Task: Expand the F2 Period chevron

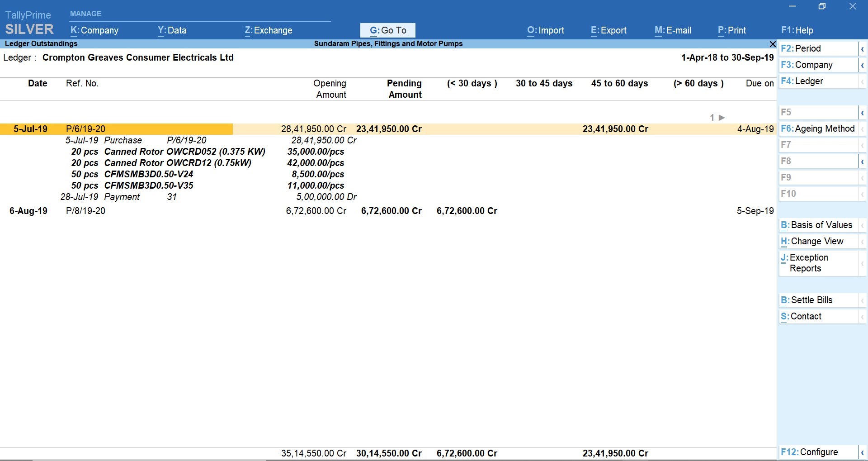Action: [862, 49]
